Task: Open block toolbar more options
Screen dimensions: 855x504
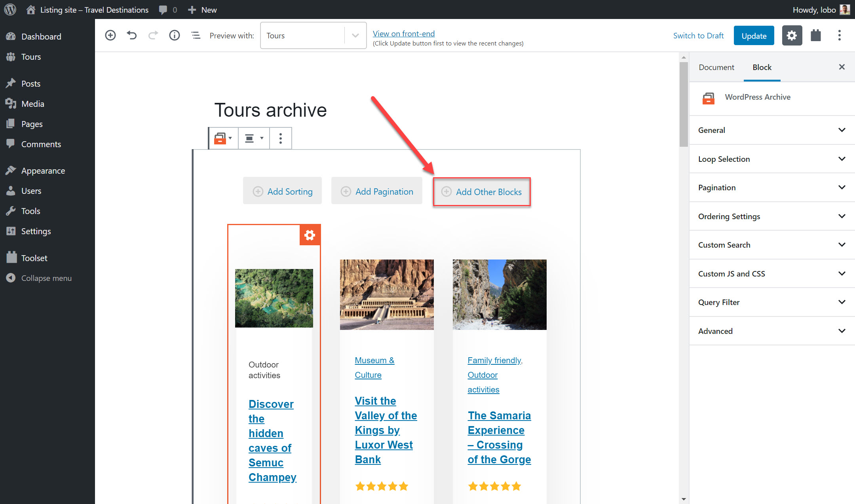Action: pos(281,138)
